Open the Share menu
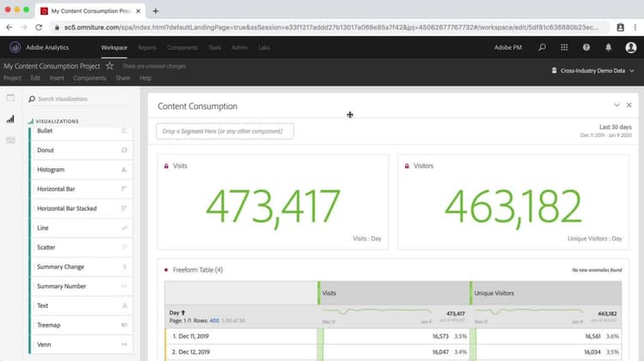Viewport: 644px width, 361px height. pyautogui.click(x=123, y=78)
